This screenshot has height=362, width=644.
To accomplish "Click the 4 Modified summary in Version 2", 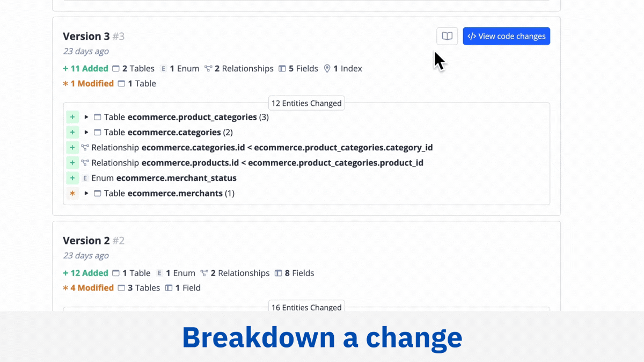I will coord(89,288).
